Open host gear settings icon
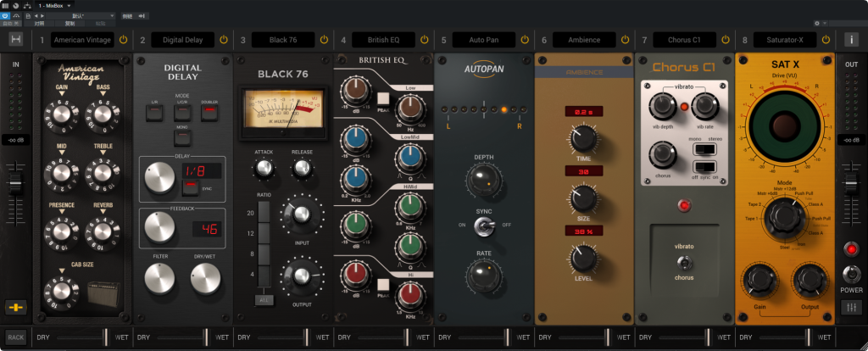Viewport: 868px width, 351px height. [817, 23]
